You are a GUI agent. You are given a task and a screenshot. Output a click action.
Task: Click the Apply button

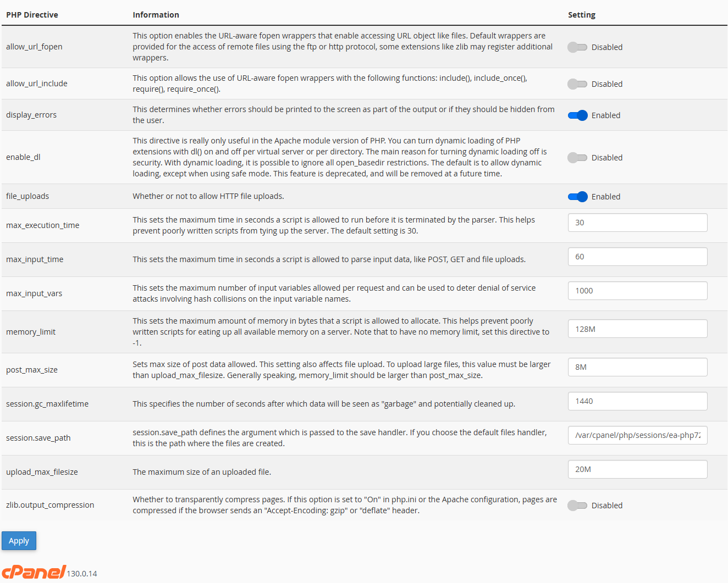pos(19,541)
